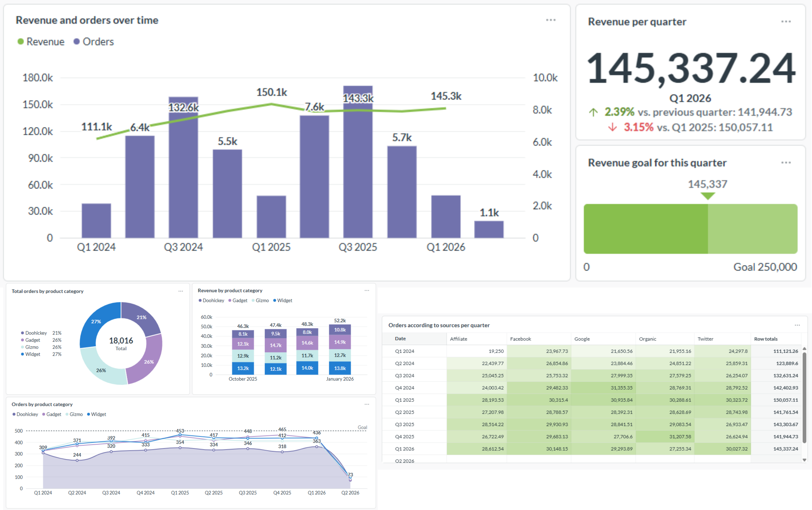Click the 14.7k Gadget segment in the stacked chart

tap(276, 345)
